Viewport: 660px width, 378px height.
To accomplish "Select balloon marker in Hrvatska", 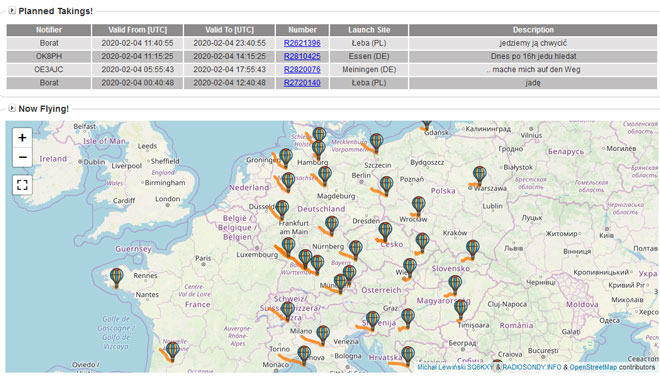I will pyautogui.click(x=408, y=356).
